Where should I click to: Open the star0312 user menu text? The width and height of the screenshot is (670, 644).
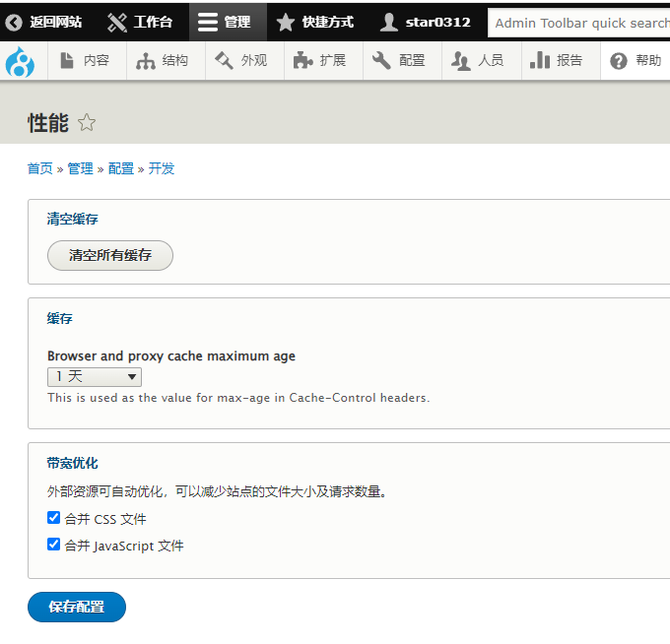point(438,23)
